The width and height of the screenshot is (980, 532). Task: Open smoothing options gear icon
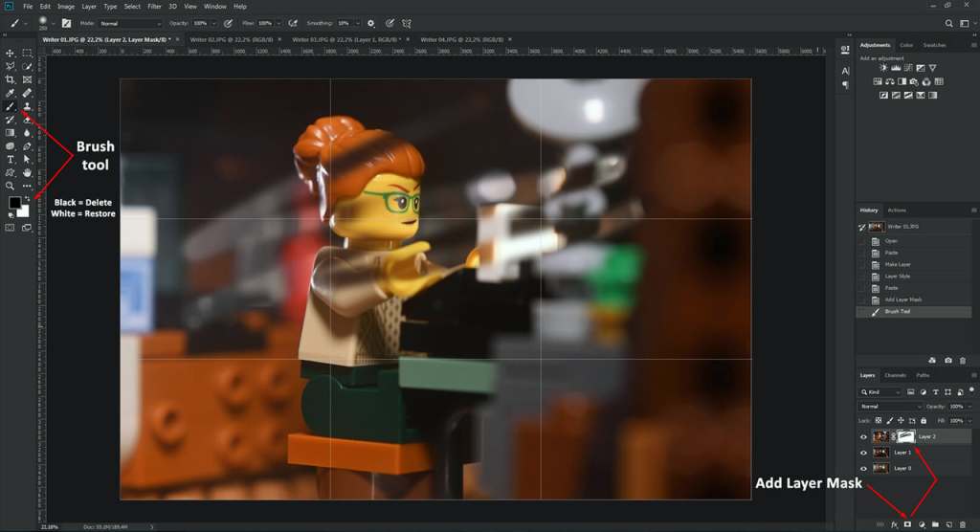click(371, 23)
